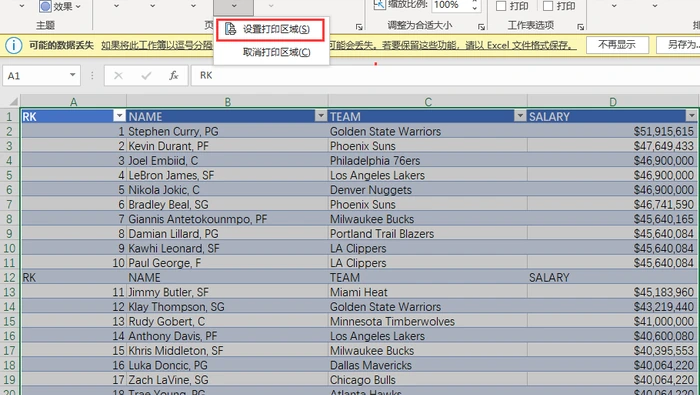
Task: Open the SALARY column filter dropdown
Action: point(692,116)
